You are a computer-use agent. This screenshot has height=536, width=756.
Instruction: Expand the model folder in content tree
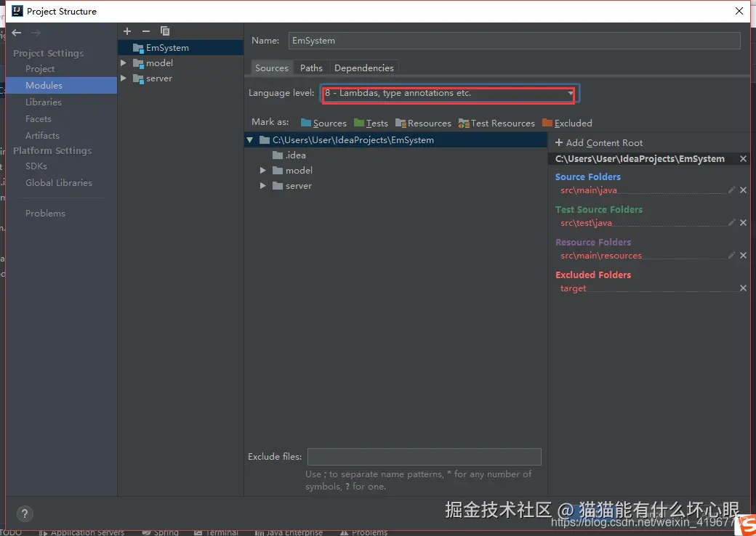tap(262, 171)
